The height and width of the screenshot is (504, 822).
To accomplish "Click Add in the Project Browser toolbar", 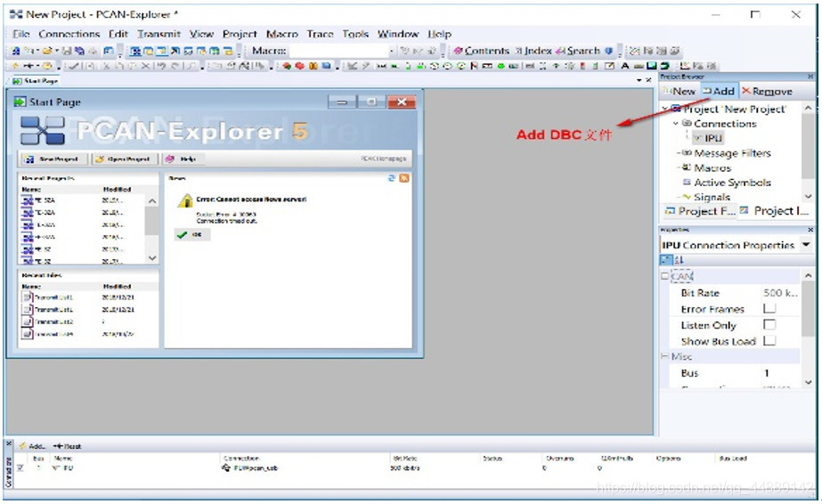I will (x=719, y=91).
